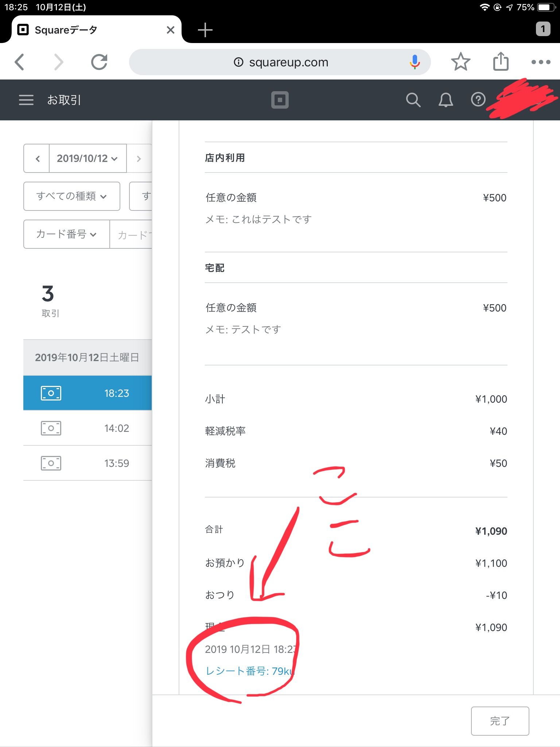This screenshot has width=560, height=747.
Task: Select the 13:59 transaction
Action: (87, 463)
